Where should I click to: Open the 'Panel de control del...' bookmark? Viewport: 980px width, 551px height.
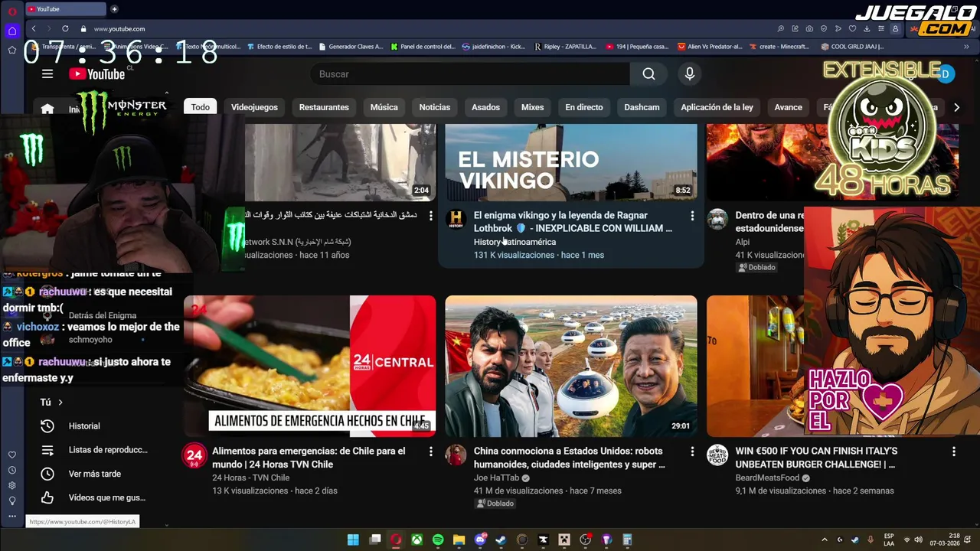(423, 47)
